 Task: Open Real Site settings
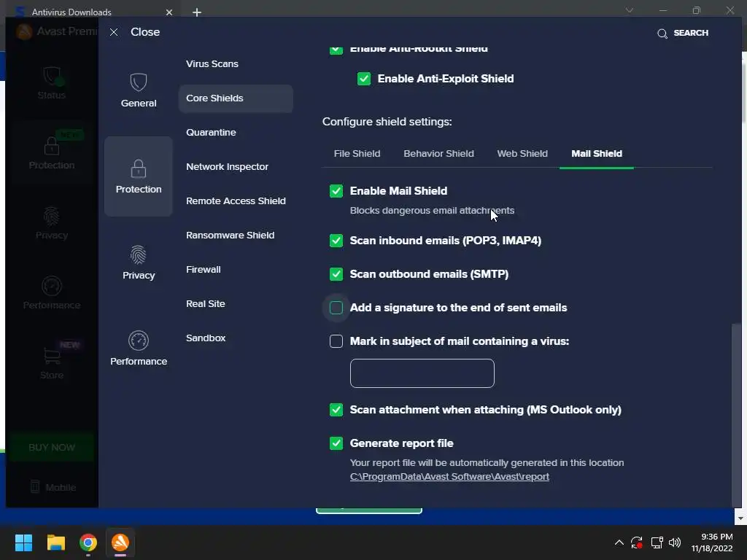point(205,304)
